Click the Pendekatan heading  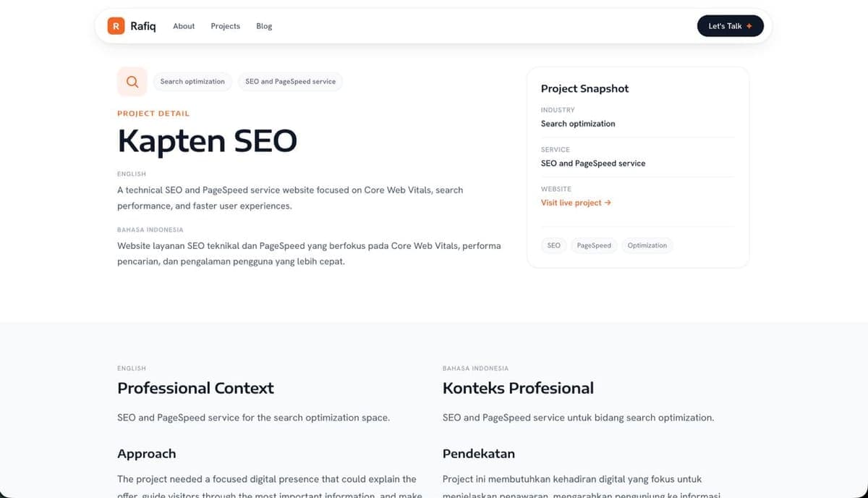479,454
